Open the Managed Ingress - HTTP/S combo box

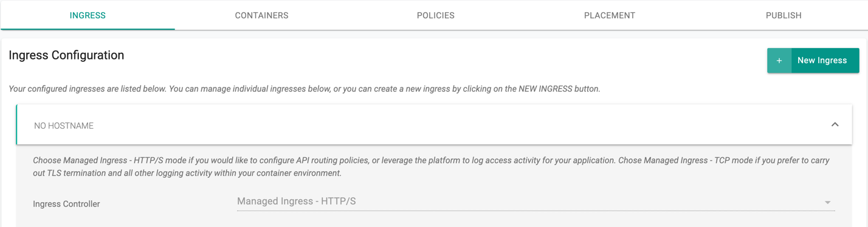pyautogui.click(x=536, y=202)
